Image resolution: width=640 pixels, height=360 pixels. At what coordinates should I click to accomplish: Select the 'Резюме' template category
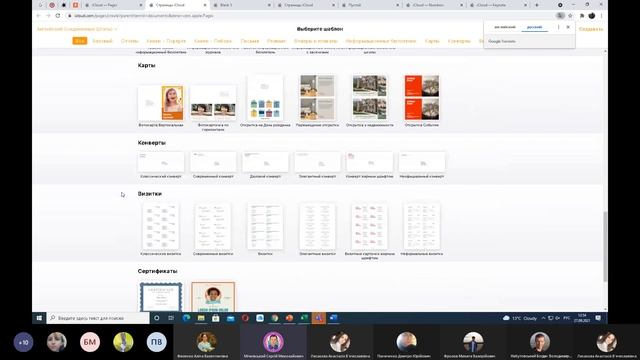coord(276,41)
